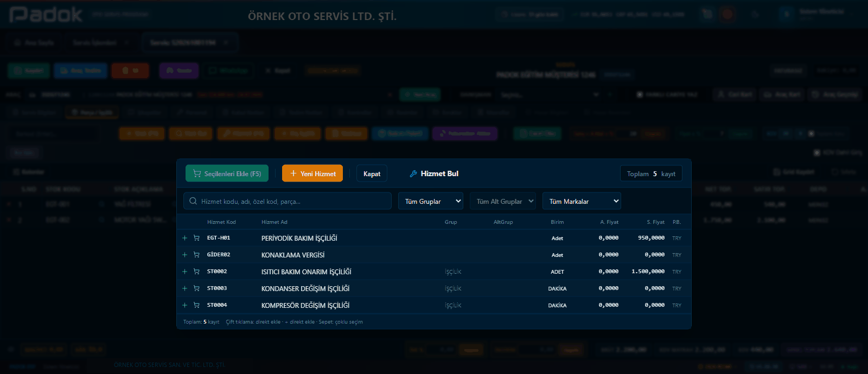Click the plus icon for EGT-H01 row
This screenshot has height=374, width=868.
coord(184,238)
